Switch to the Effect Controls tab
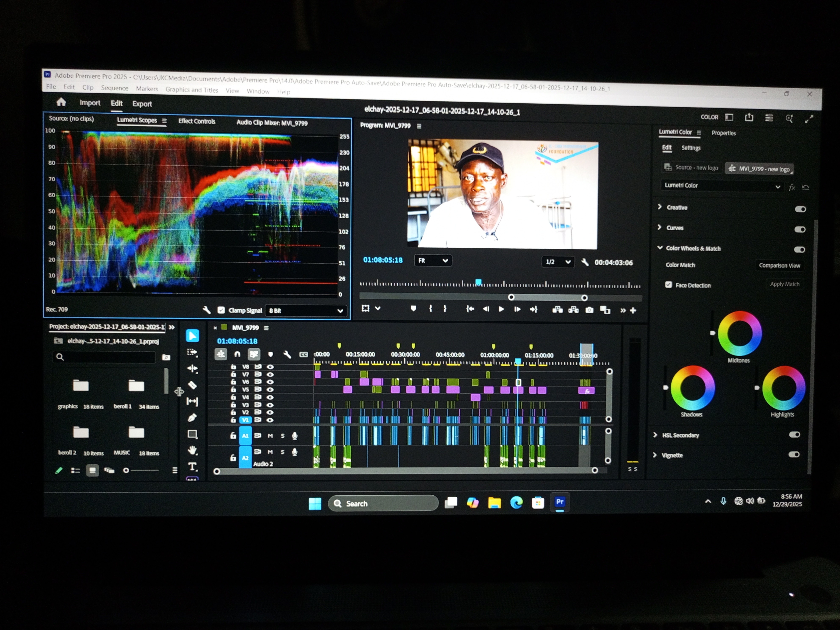This screenshot has width=840, height=630. click(197, 121)
